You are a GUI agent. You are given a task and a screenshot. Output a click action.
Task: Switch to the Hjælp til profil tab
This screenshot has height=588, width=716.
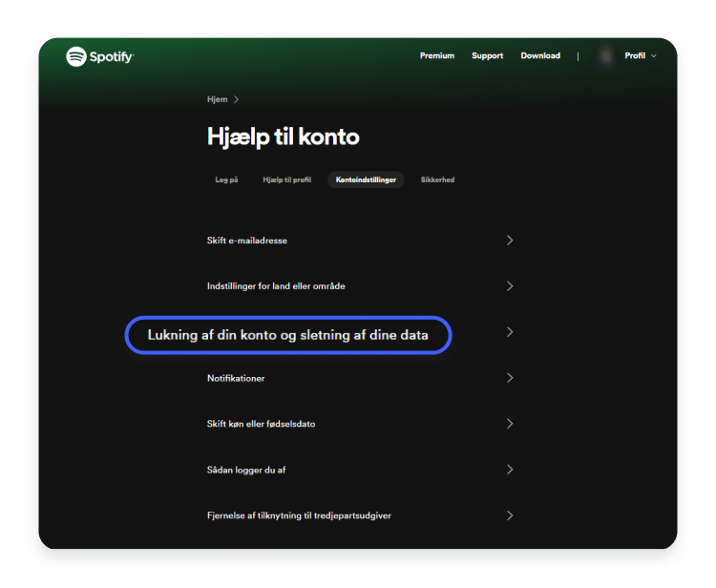[x=286, y=179]
